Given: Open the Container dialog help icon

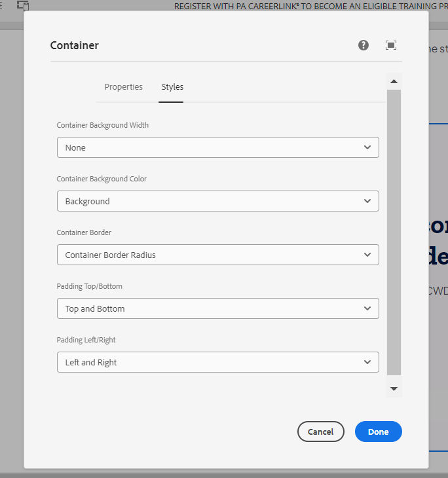Looking at the screenshot, I should 364,45.
